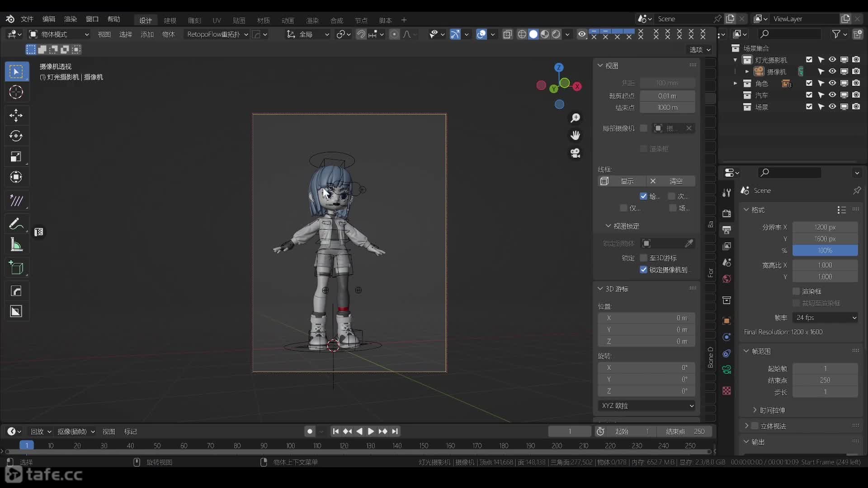Open the 编辑 menu
868x488 pixels.
click(x=48, y=19)
